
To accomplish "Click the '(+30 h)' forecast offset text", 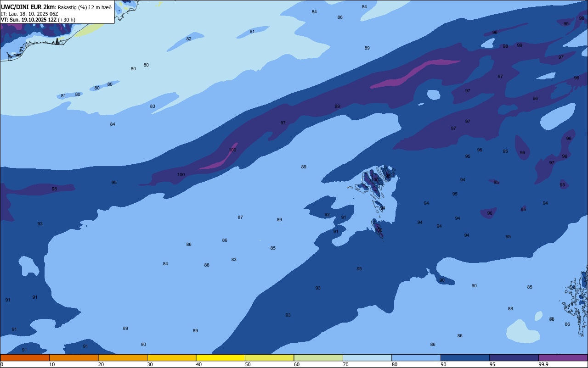I will (67, 19).
